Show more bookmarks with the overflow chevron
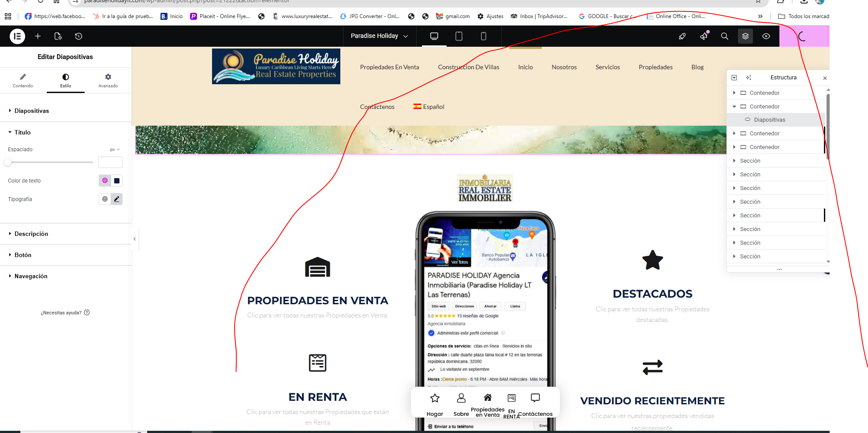 pyautogui.click(x=760, y=16)
